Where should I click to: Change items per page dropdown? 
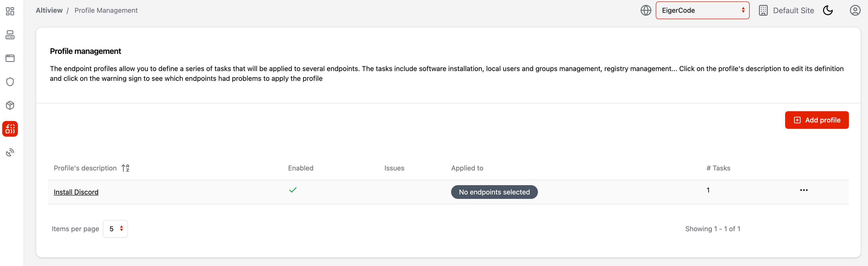115,229
